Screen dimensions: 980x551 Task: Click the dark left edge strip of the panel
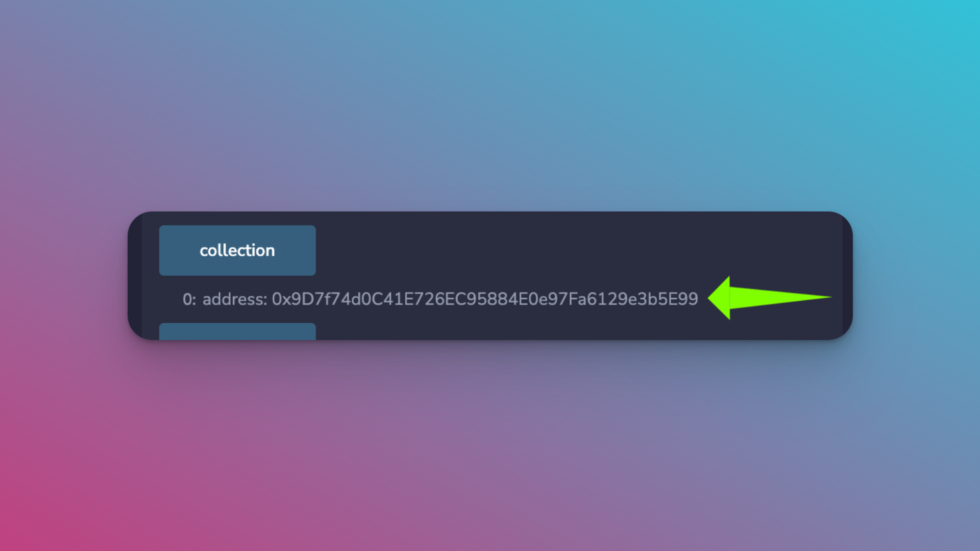[135, 276]
